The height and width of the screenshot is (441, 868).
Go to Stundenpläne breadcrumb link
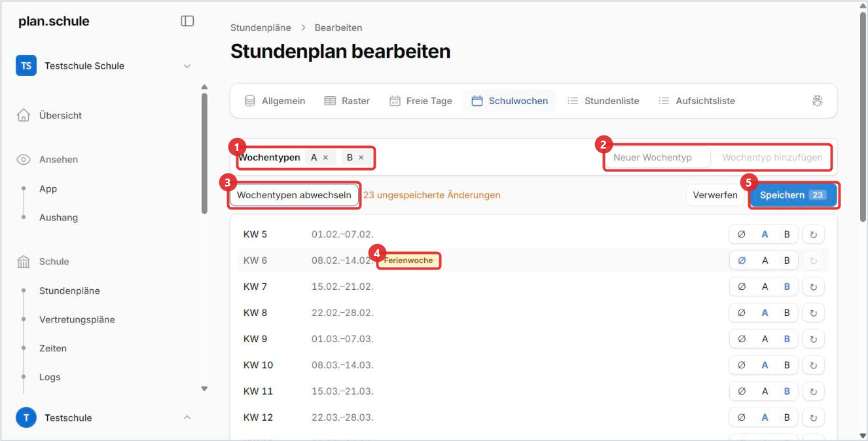pos(261,27)
